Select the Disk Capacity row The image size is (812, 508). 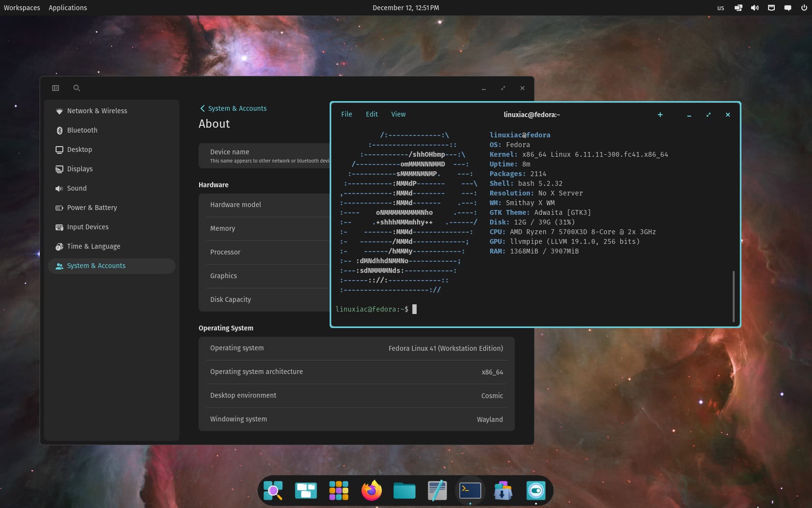[231, 299]
